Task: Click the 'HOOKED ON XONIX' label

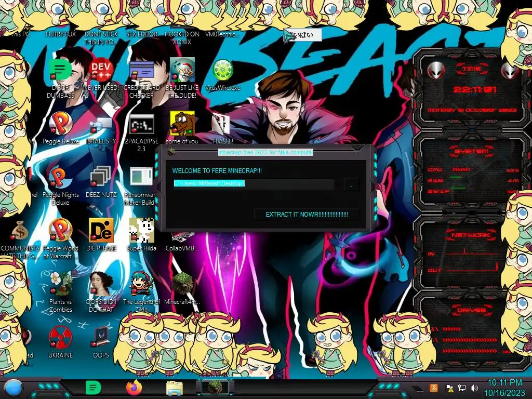Action: (182, 38)
